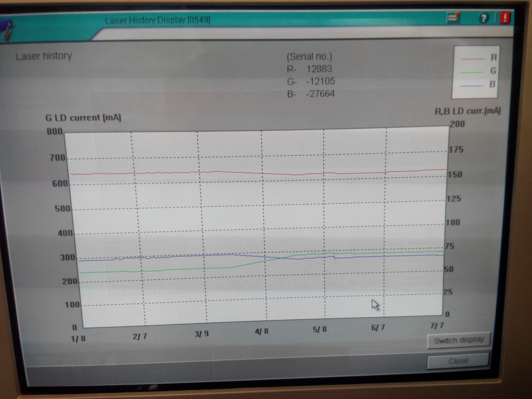Click the 100 value on right axis
This screenshot has width=532, height=399.
[x=453, y=222]
